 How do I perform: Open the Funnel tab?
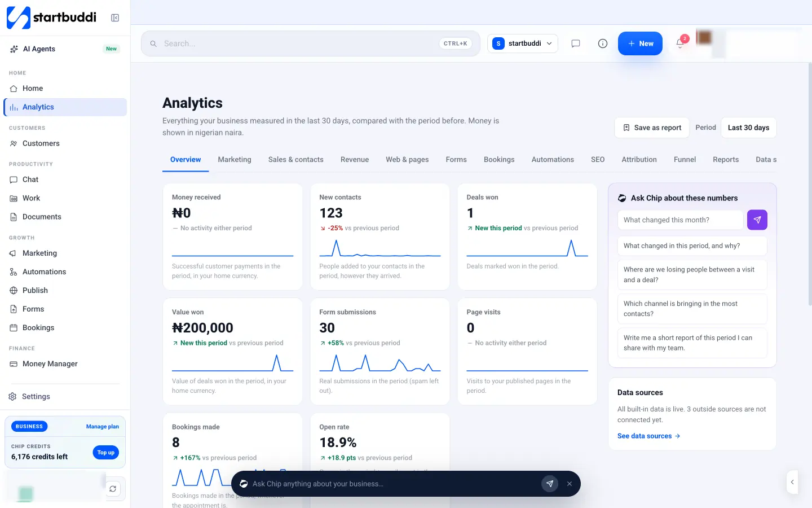tap(685, 160)
